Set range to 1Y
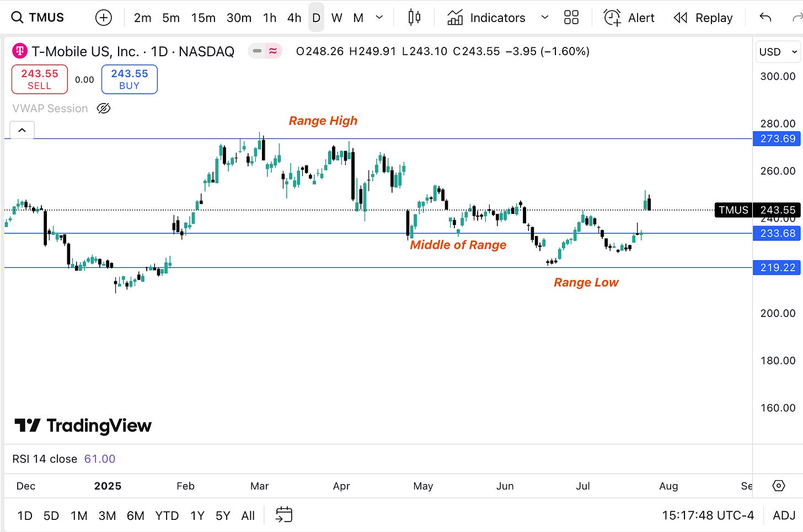This screenshot has height=532, width=803. (x=197, y=515)
